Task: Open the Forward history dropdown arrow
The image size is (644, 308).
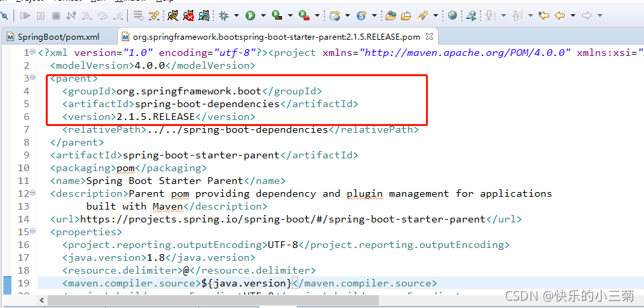Action: (x=600, y=16)
